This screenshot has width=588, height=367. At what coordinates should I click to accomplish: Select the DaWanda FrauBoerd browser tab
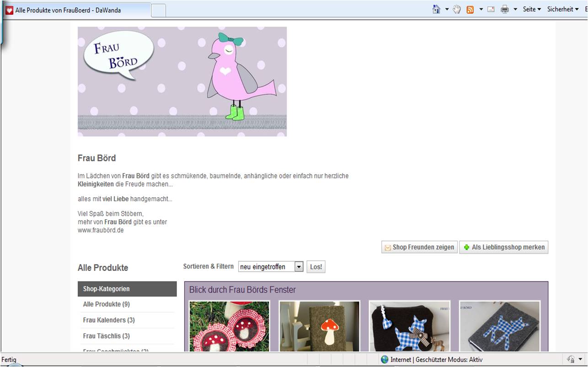[x=77, y=10]
